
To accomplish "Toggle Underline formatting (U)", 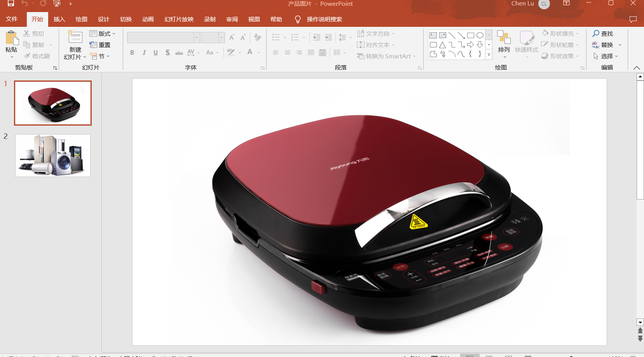I will coord(155,52).
